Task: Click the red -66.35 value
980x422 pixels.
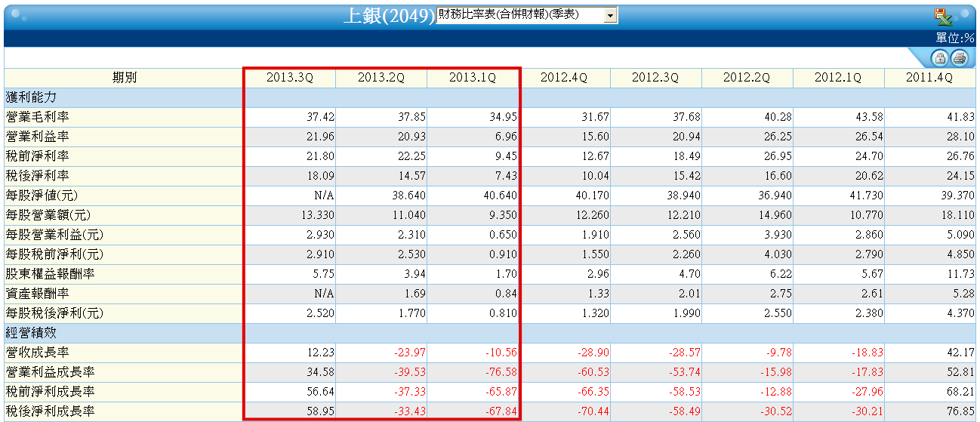Action: tap(593, 392)
